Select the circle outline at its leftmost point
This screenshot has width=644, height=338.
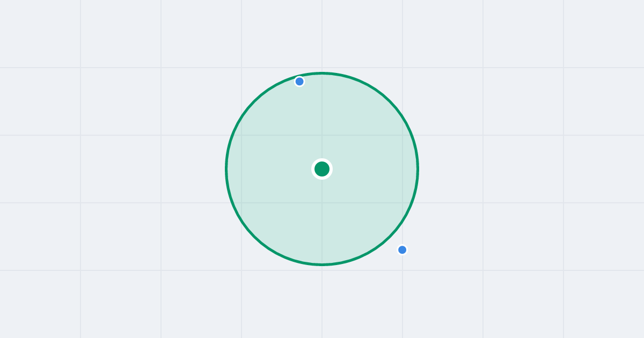click(226, 169)
